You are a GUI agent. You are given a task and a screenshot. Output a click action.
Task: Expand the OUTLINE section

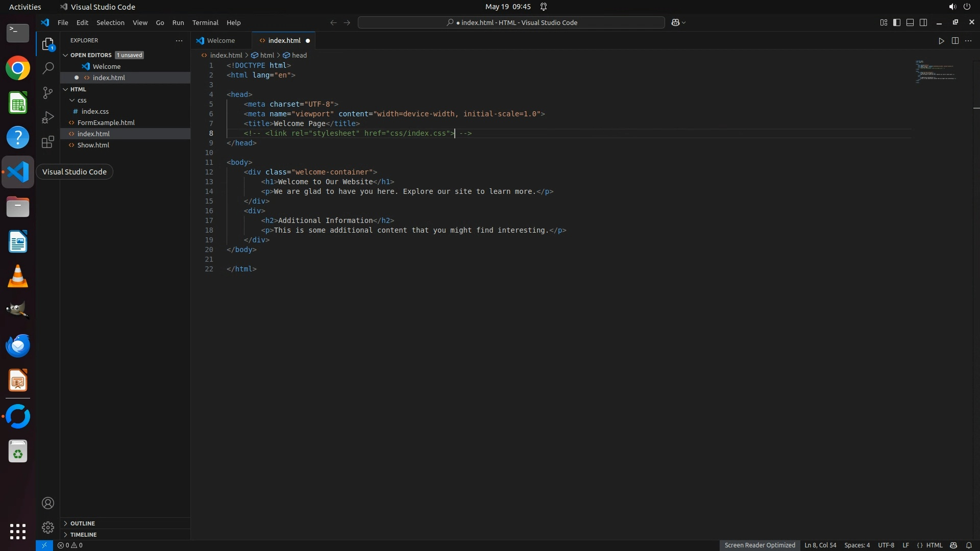tap(83, 523)
